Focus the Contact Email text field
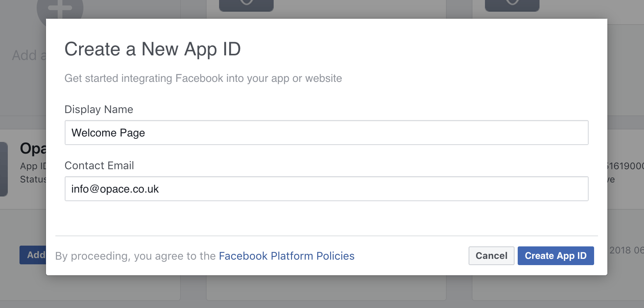The image size is (644, 308). (326, 189)
